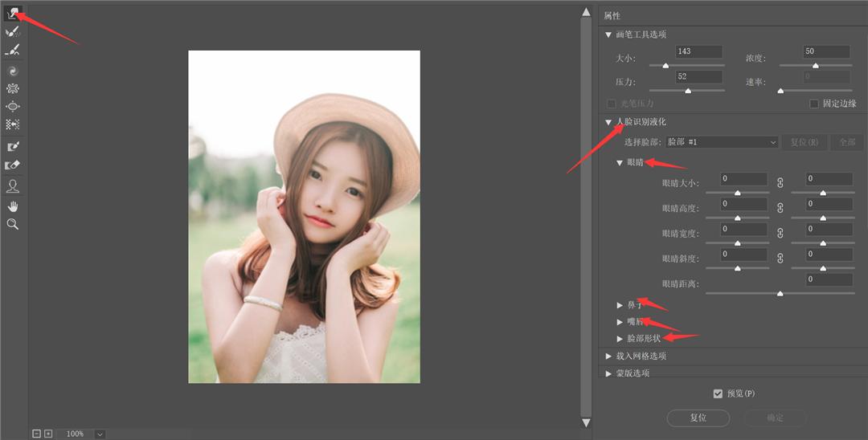Collapse the 画笔工具选项 section

608,35
